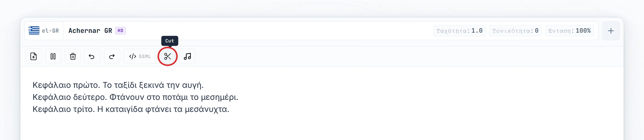Click the HD quality badge

click(120, 31)
